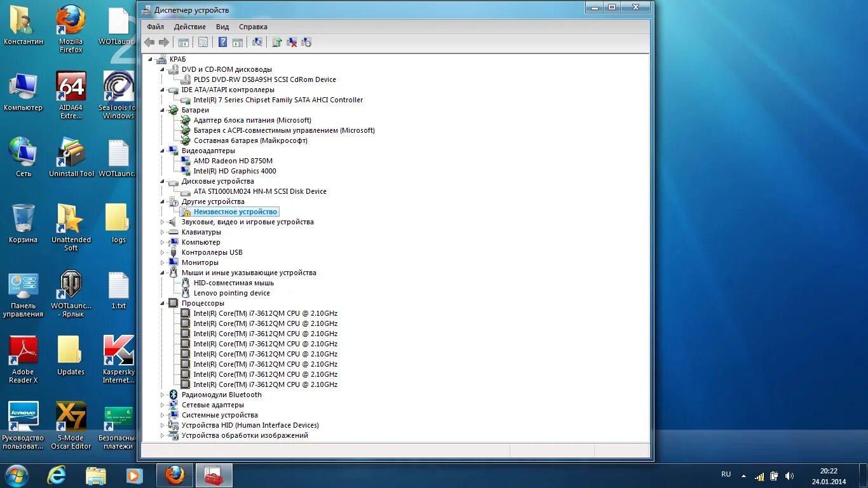Screen dimensions: 868x488
Task: Select the Панель управления desktop icon
Action: pos(24,295)
